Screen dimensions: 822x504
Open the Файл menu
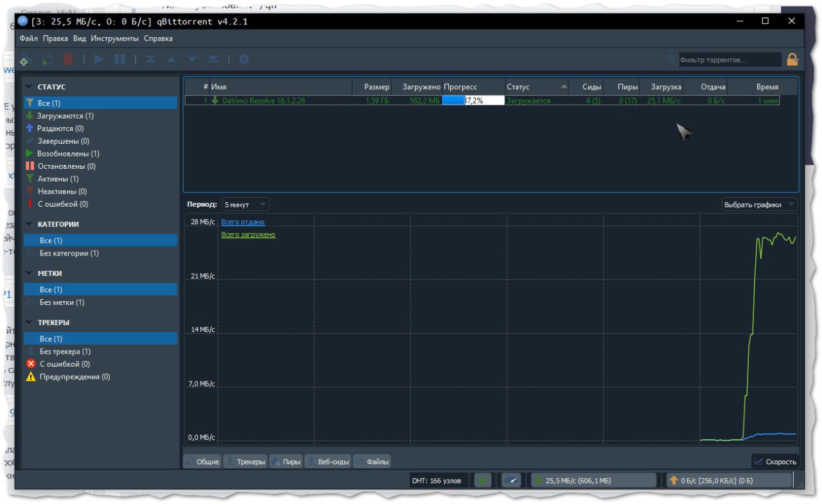pyautogui.click(x=29, y=38)
